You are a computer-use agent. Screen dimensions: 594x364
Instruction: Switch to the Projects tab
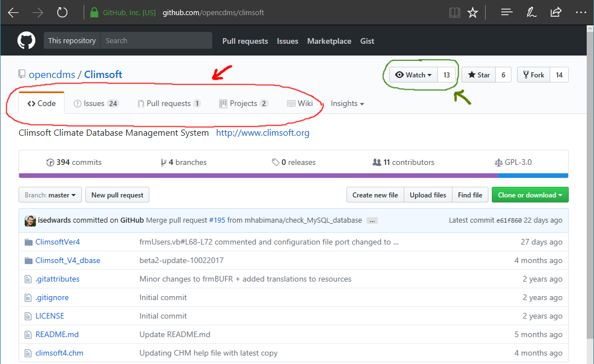tap(244, 104)
